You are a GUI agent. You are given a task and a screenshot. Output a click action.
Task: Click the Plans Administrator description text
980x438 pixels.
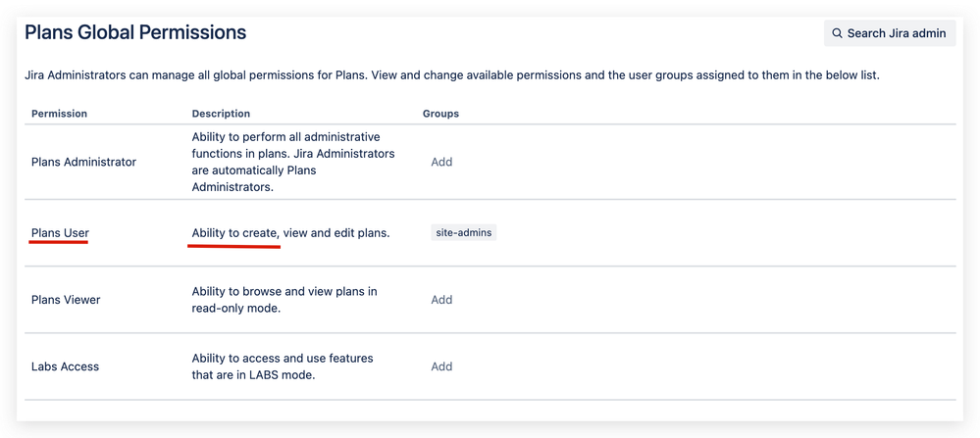coord(292,162)
